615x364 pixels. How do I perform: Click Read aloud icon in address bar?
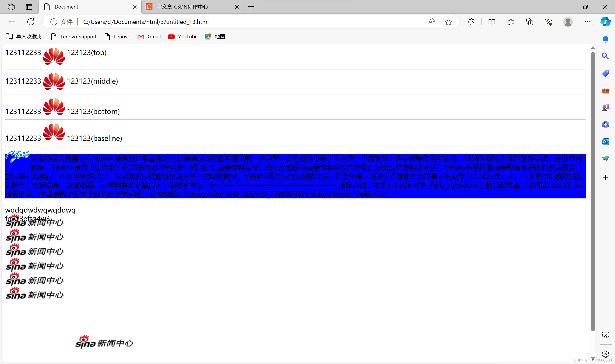click(x=431, y=22)
